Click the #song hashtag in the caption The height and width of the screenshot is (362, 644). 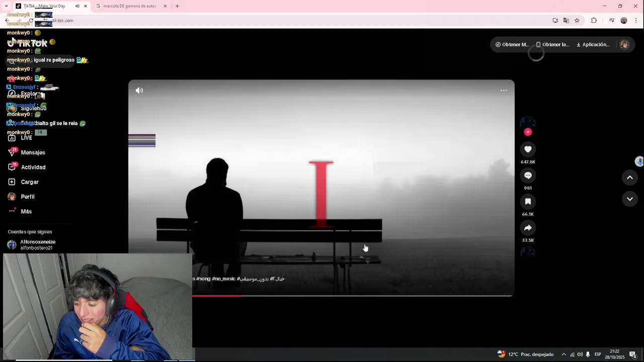(x=203, y=279)
